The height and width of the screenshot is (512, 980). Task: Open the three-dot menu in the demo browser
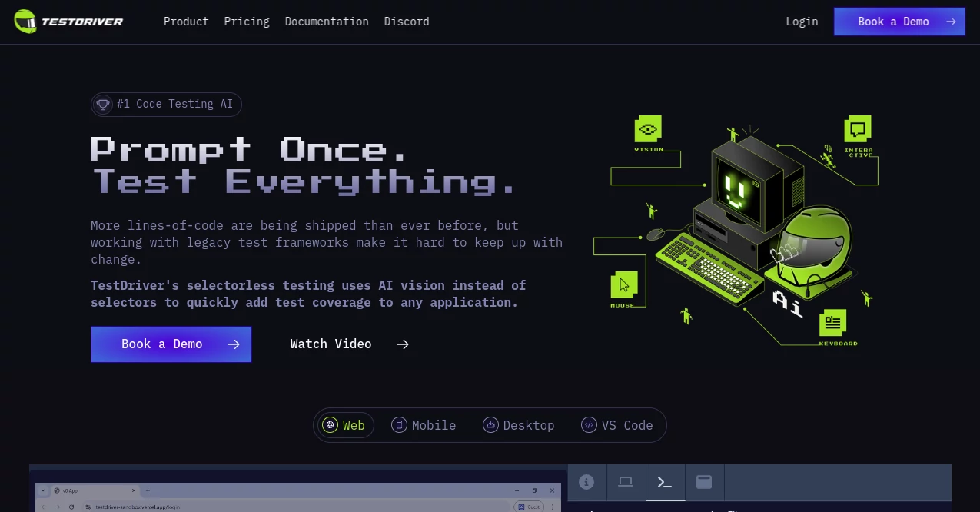click(552, 507)
